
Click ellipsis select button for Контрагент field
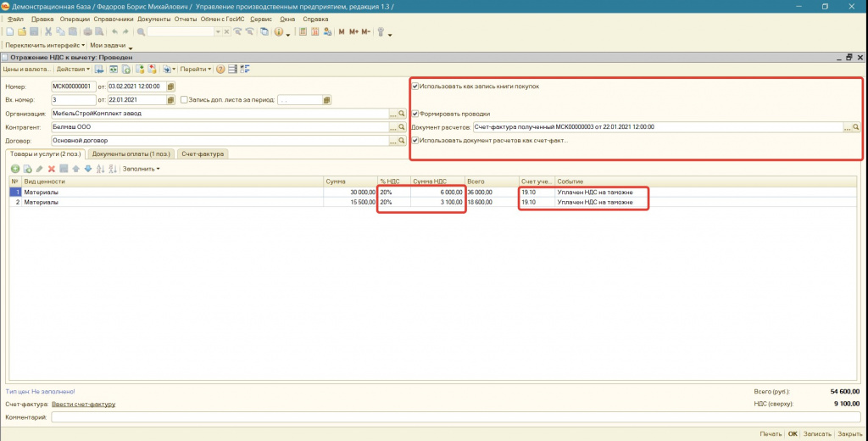pos(393,127)
